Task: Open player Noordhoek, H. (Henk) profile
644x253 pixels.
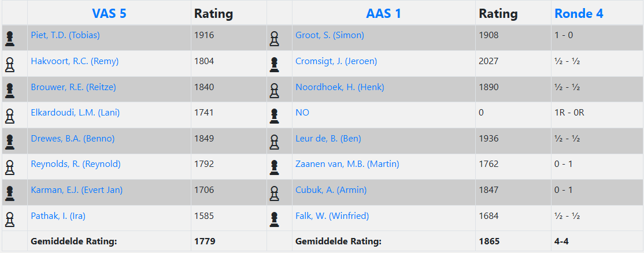Action: point(339,87)
